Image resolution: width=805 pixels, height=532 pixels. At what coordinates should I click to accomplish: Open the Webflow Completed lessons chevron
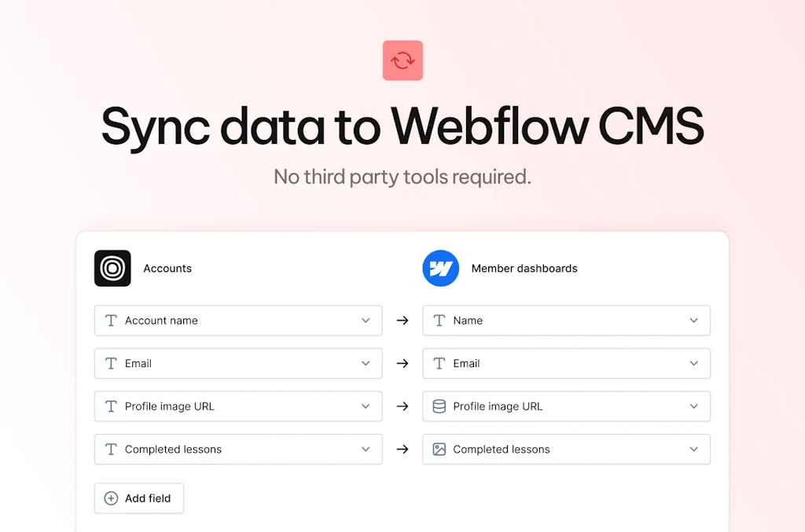click(693, 449)
